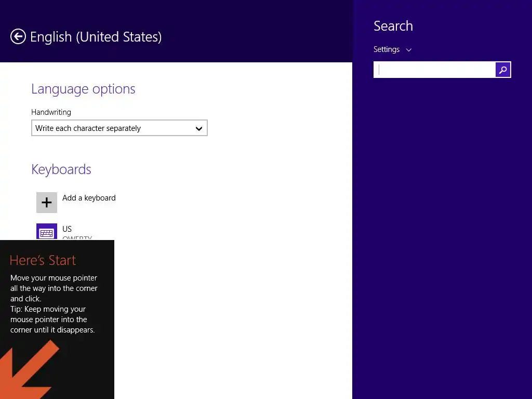Click the partially hidden QWERTY subtitle text

[x=77, y=237]
